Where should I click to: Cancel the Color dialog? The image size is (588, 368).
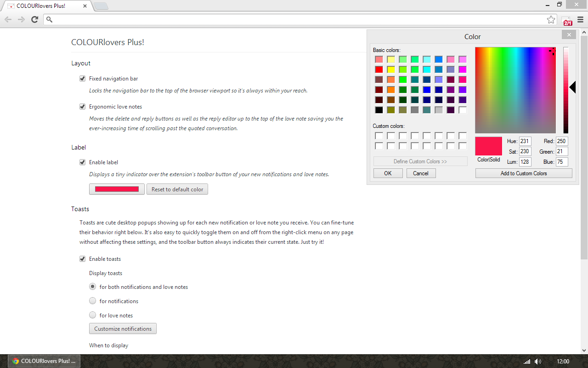[421, 173]
